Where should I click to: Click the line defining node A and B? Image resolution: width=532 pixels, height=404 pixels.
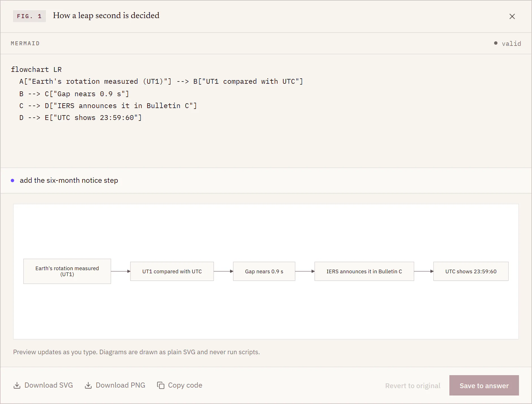[x=161, y=81]
